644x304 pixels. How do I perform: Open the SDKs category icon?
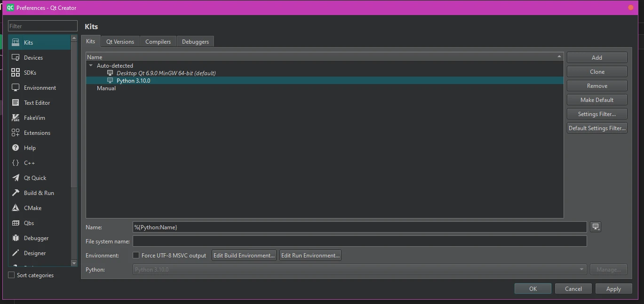click(x=16, y=72)
